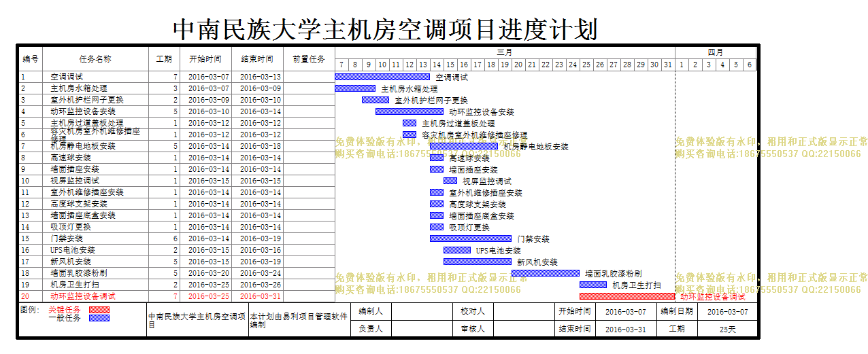Click the 三月 month header in the timeline

tap(505, 52)
